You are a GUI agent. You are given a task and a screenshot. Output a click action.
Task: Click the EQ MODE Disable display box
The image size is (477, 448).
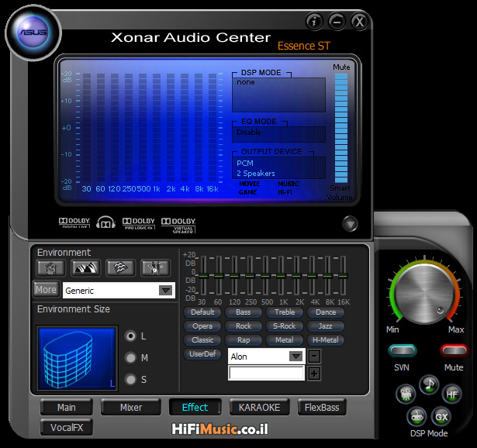tap(278, 134)
